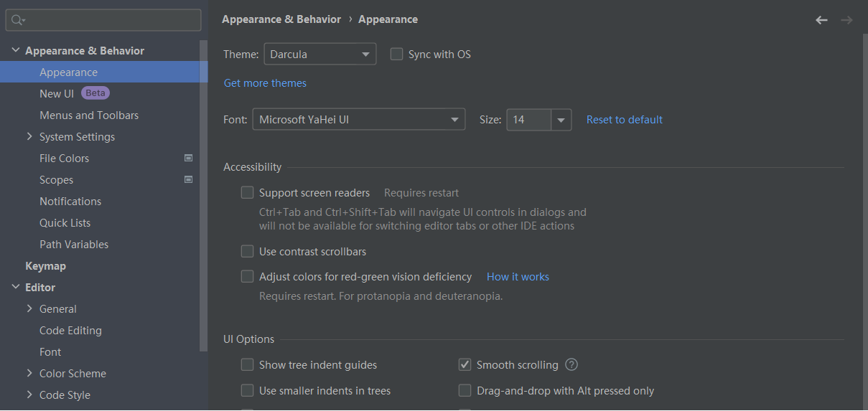Click the Smooth scrolling help icon
This screenshot has height=411, width=868.
[x=571, y=364]
